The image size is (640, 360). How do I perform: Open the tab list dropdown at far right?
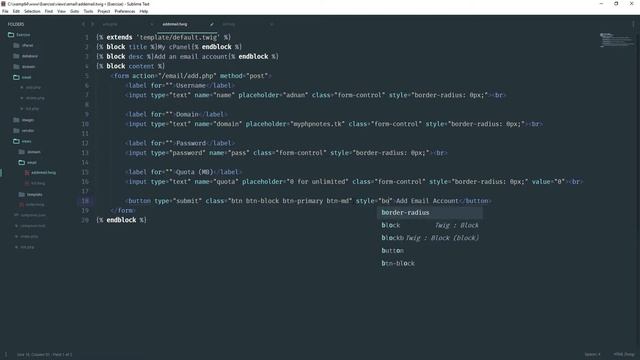(x=633, y=24)
